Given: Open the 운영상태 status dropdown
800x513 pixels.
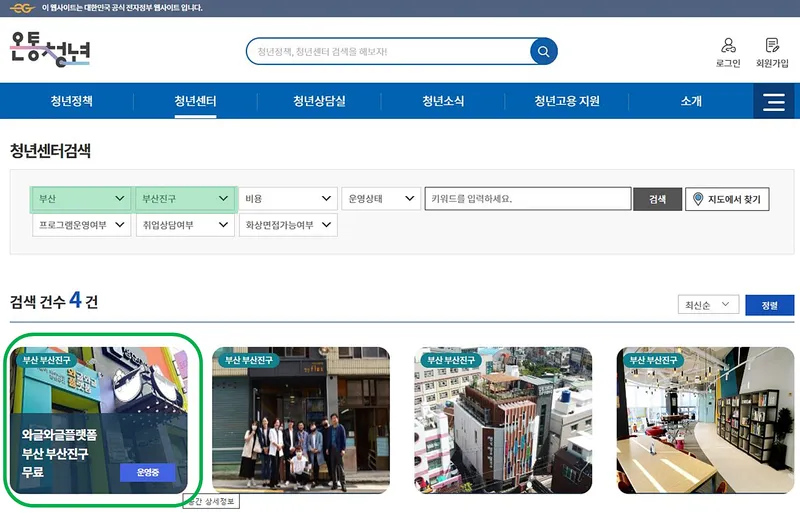Looking at the screenshot, I should pos(380,199).
